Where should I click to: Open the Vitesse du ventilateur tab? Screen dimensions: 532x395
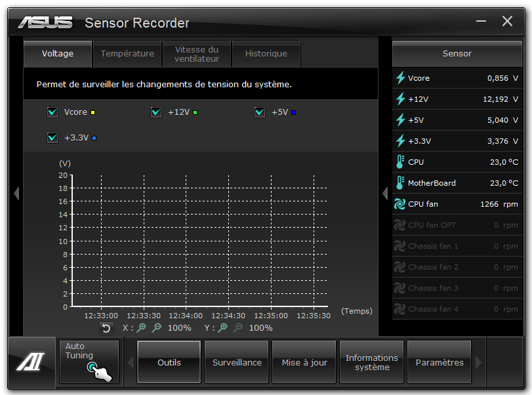pos(197,54)
